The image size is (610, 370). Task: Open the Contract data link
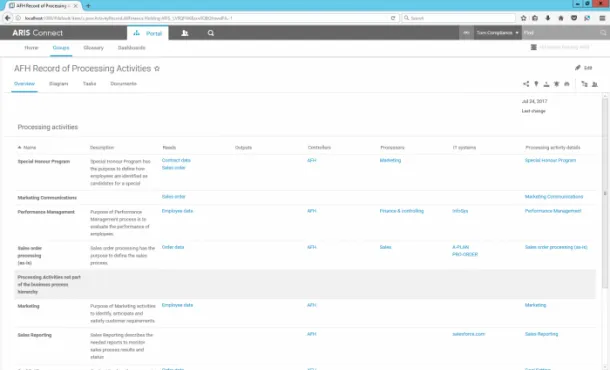176,160
